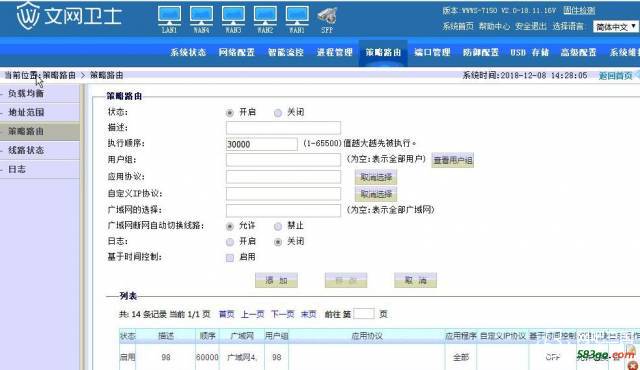This screenshot has height=370, width=640.
Task: Select 线路状态 in the sidebar
Action: (x=40, y=150)
